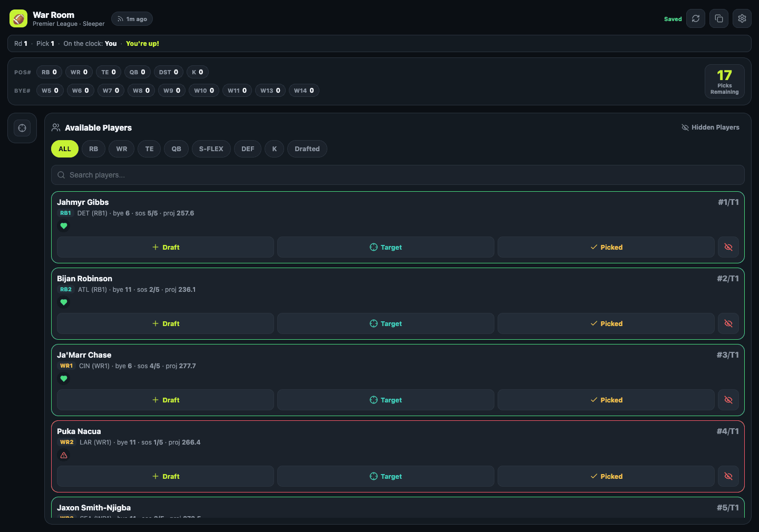Hide Jahmyr Gibbs with eye-off button
The height and width of the screenshot is (532, 759).
[x=728, y=247]
